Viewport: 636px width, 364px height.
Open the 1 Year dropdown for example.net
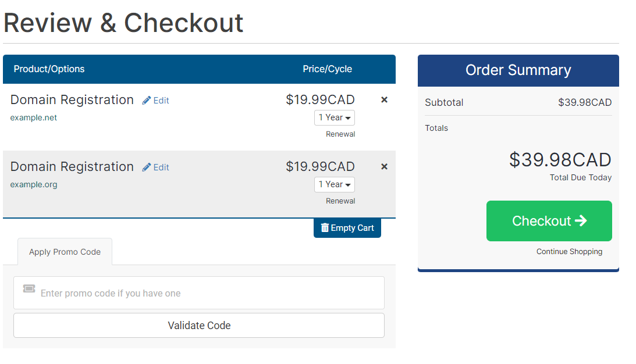click(x=335, y=117)
